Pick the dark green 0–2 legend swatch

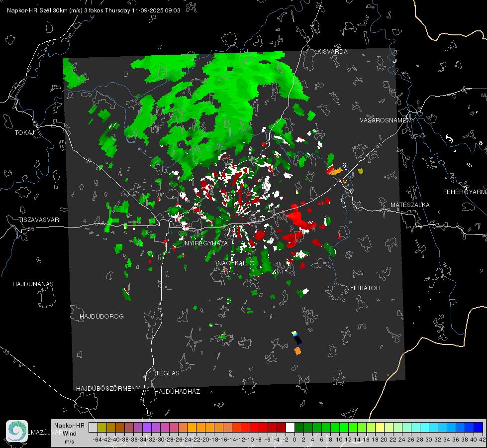click(x=299, y=428)
